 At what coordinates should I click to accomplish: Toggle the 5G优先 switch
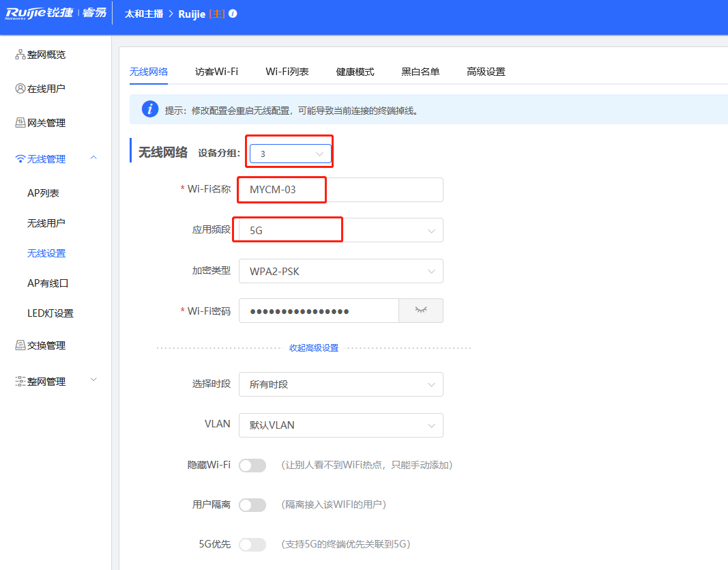[x=252, y=545]
